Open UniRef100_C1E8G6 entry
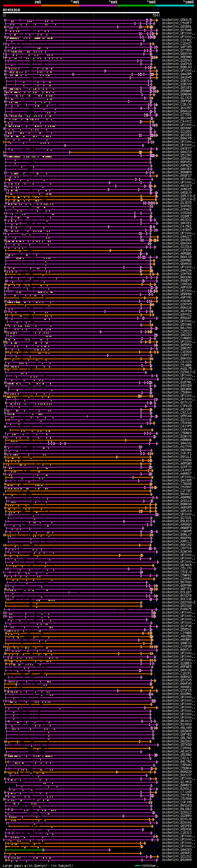The height and width of the screenshot is (868, 197). click(177, 352)
